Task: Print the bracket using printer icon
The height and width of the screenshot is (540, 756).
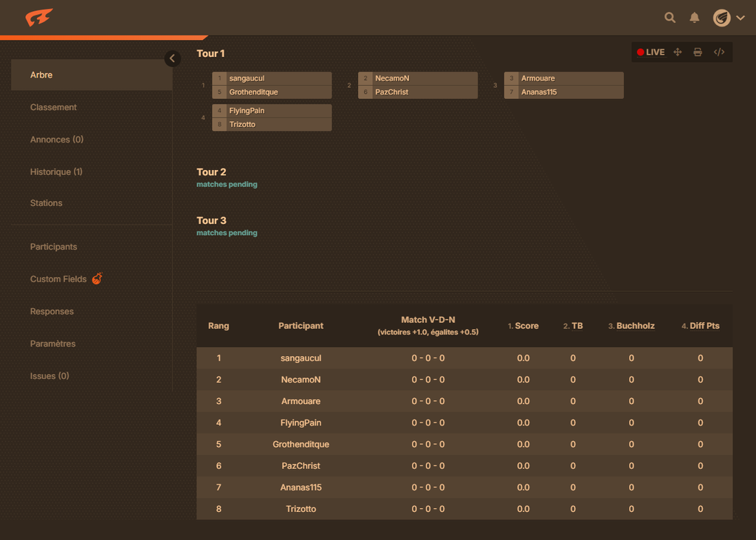Action: (698, 52)
